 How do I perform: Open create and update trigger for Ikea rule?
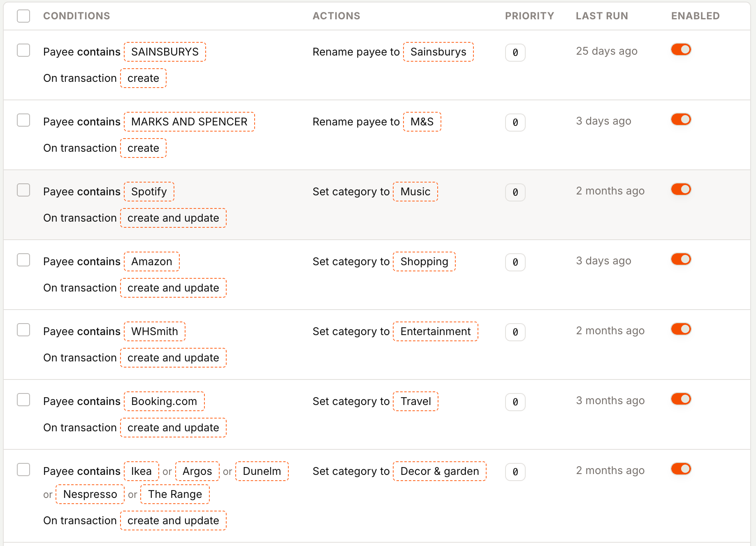173,521
